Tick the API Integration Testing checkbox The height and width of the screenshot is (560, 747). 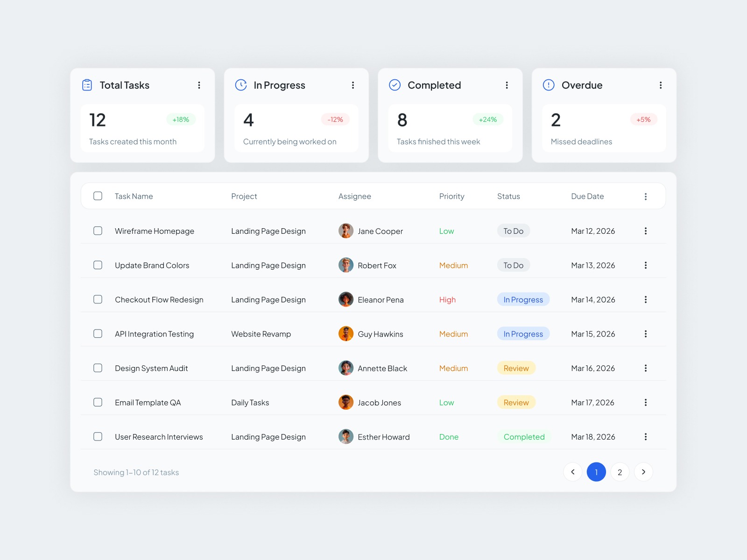pyautogui.click(x=98, y=334)
